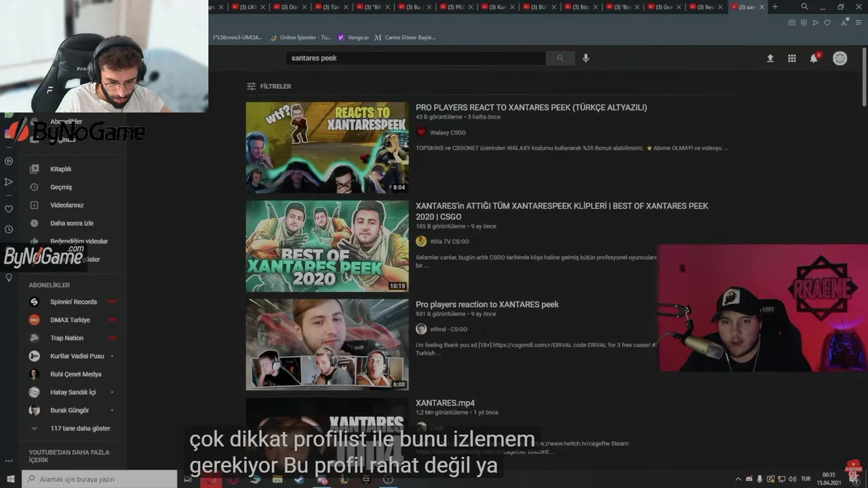Switch to the '(3) Bes' browser tab
Viewport: 868px width, 488px height.
click(x=706, y=7)
